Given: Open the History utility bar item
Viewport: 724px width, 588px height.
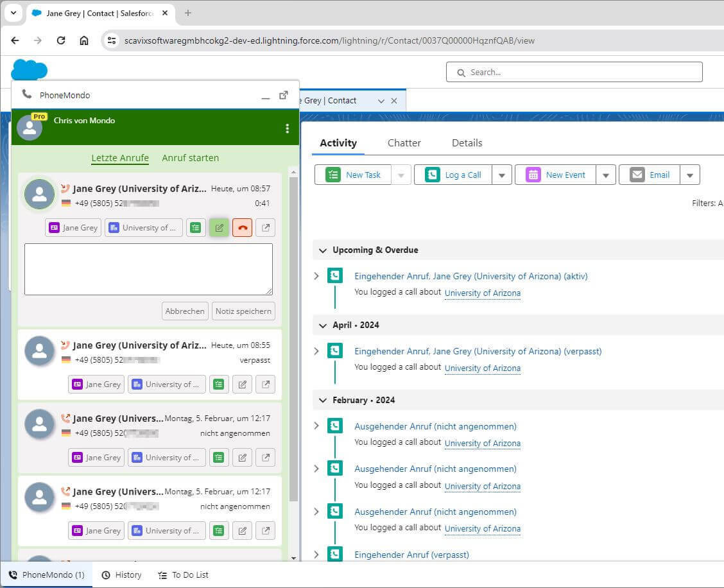Looking at the screenshot, I should 121,575.
